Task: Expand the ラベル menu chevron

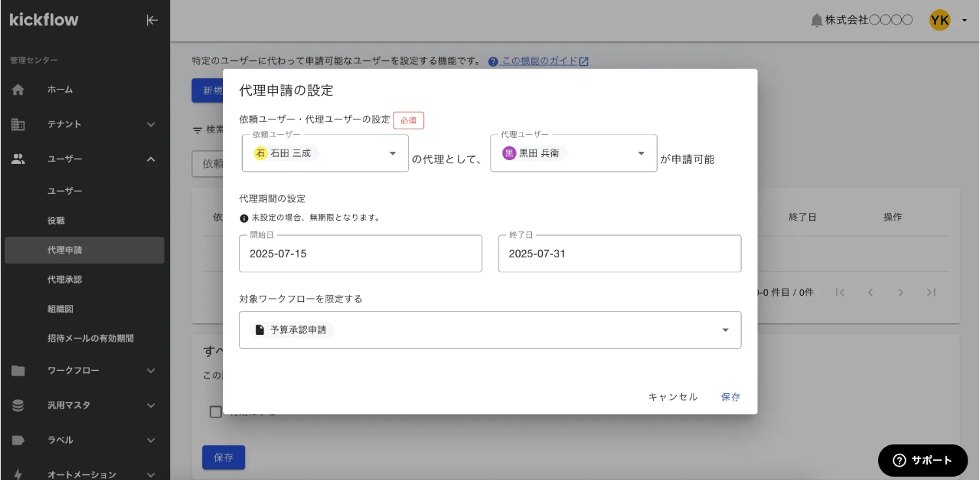Action: [x=151, y=440]
